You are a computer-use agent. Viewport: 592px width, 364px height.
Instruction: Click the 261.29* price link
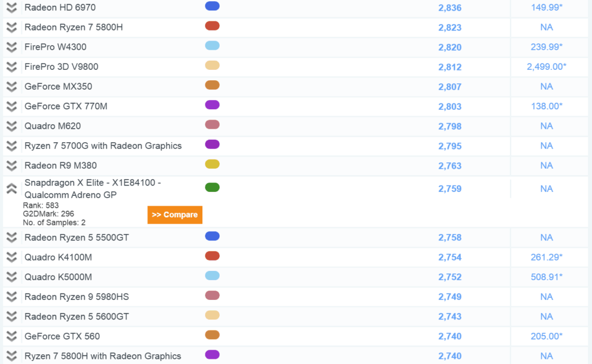coord(547,257)
